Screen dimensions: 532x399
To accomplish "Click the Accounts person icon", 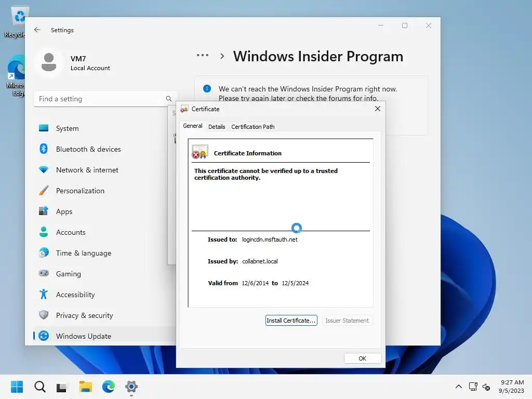I will [x=44, y=232].
